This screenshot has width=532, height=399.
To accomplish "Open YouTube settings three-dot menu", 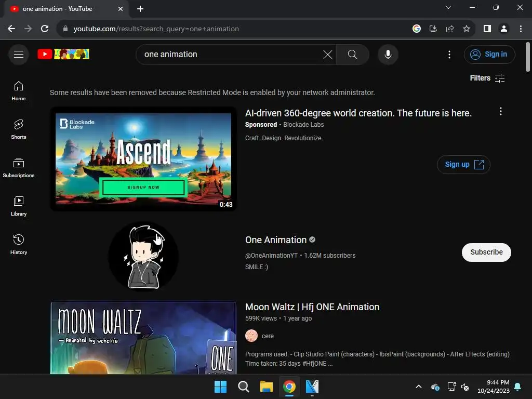I will (449, 54).
